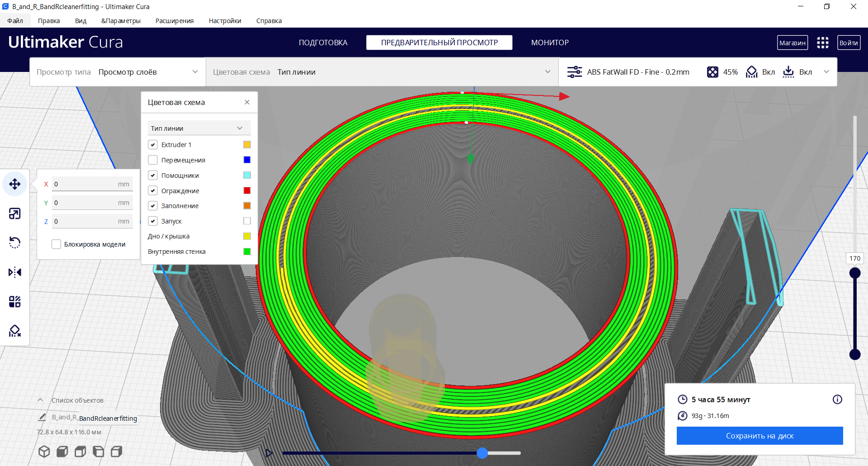Open the &Параметры menu
The width and height of the screenshot is (868, 466).
tap(121, 21)
